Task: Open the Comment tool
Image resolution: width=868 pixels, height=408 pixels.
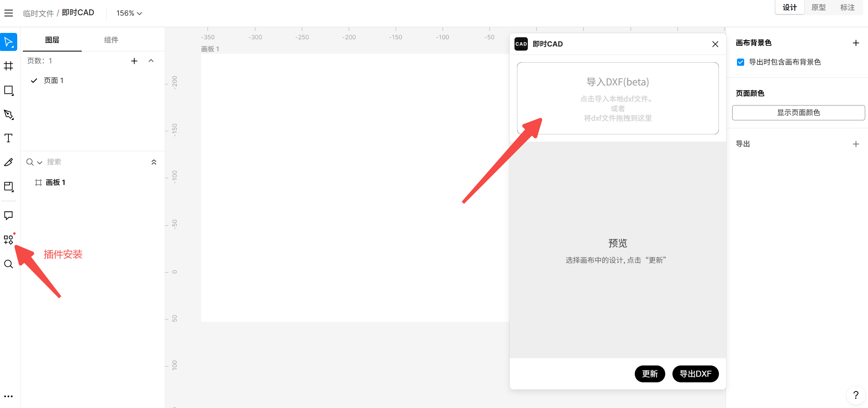Action: [8, 215]
